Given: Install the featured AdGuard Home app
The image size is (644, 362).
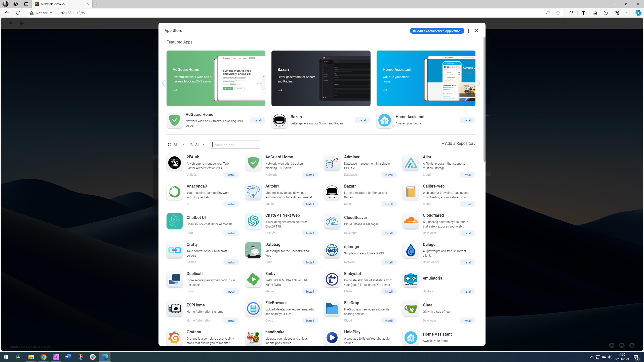Looking at the screenshot, I should pyautogui.click(x=257, y=120).
